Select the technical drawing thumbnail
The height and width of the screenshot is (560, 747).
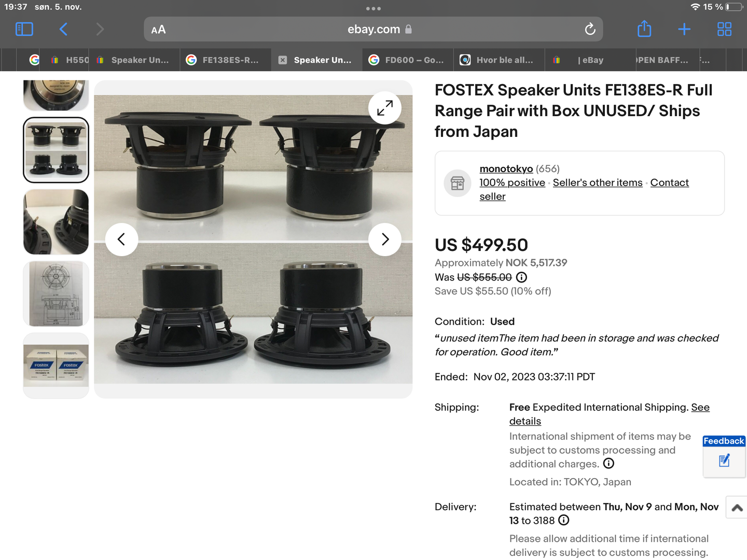pyautogui.click(x=56, y=294)
